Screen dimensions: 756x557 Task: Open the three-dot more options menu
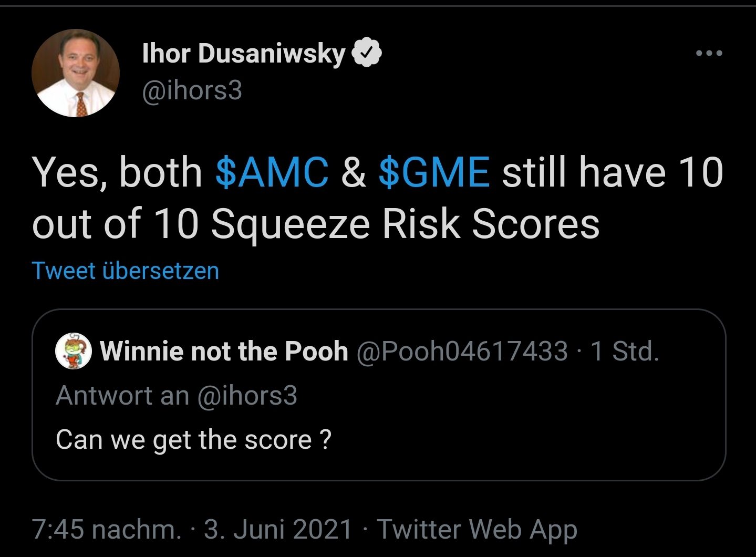(709, 53)
